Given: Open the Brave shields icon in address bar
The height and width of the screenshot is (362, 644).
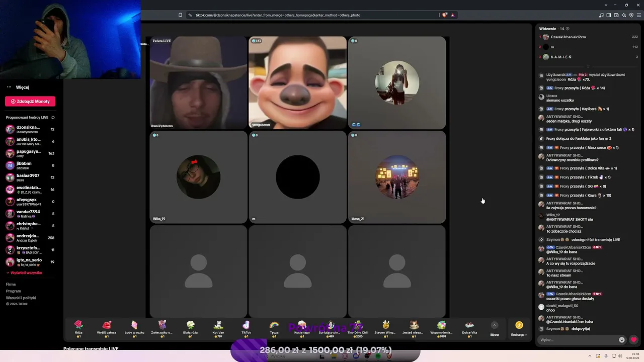Looking at the screenshot, I should coord(444,15).
